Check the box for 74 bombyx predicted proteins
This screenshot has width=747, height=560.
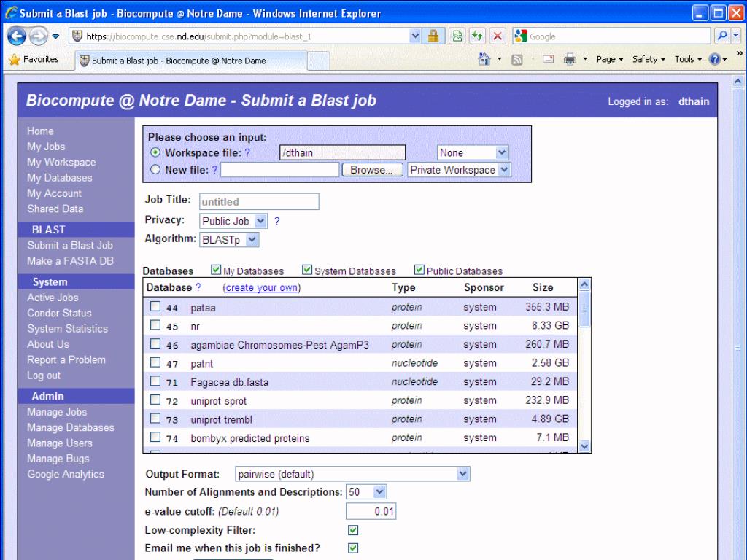pyautogui.click(x=155, y=437)
